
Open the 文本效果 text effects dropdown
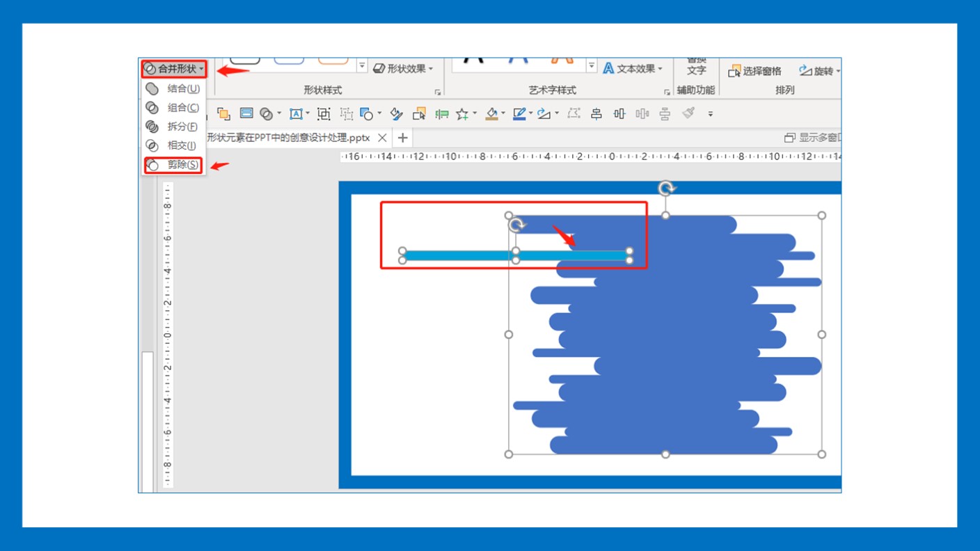click(633, 68)
